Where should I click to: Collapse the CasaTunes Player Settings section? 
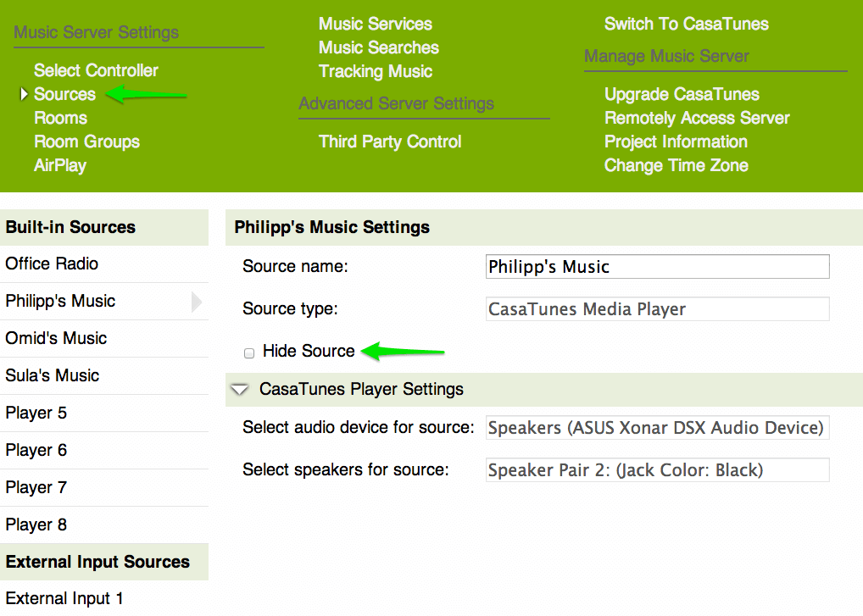click(238, 390)
